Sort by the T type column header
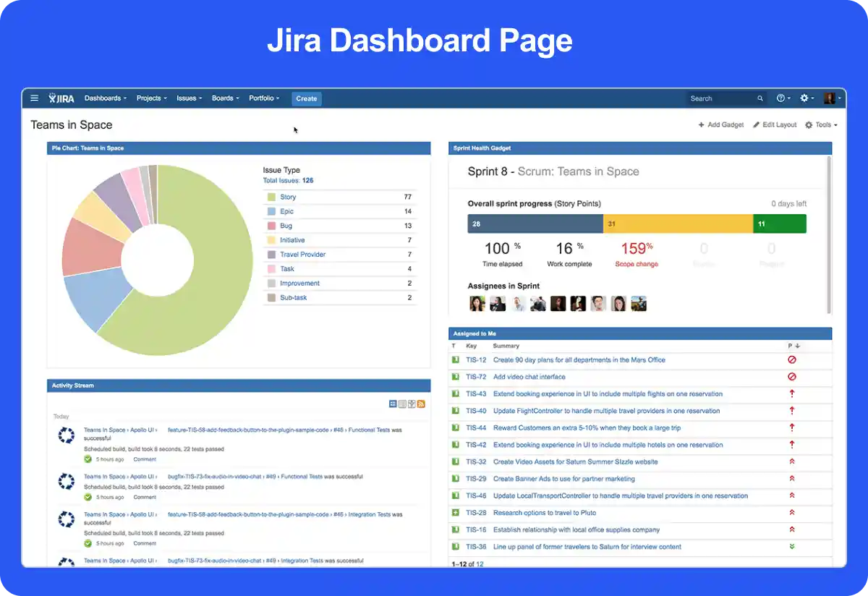This screenshot has height=596, width=868. (454, 346)
